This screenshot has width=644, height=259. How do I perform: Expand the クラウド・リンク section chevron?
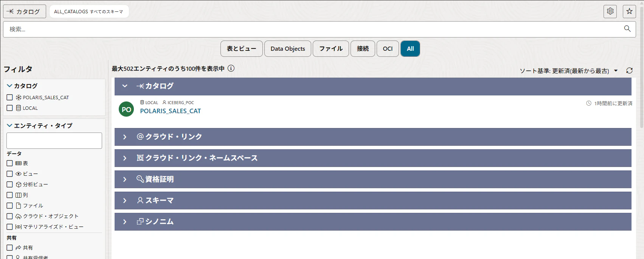(x=125, y=137)
